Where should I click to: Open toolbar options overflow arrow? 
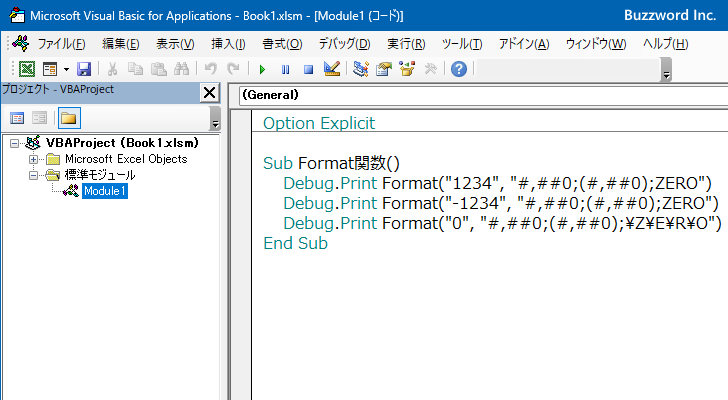(x=666, y=70)
